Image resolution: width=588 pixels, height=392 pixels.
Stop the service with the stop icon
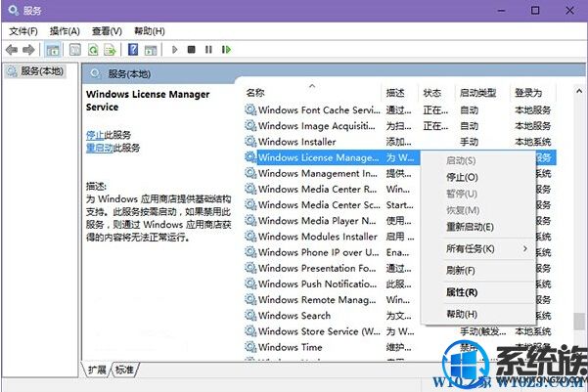pyautogui.click(x=191, y=50)
